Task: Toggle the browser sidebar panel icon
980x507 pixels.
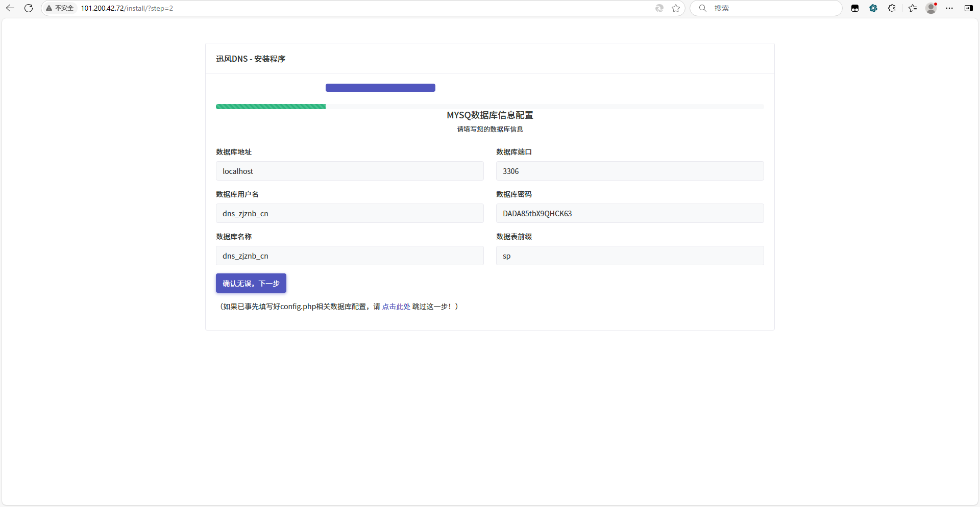Action: click(x=968, y=8)
